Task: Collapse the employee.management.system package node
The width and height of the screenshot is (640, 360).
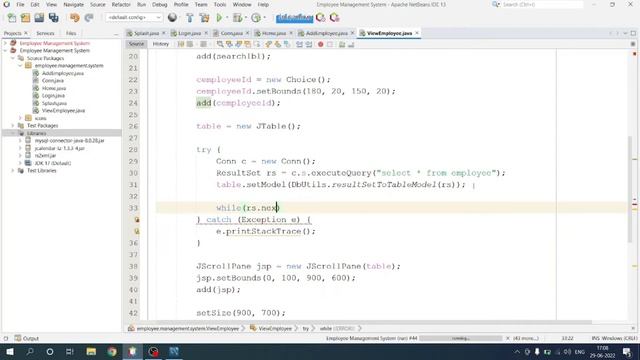Action: 20,66
